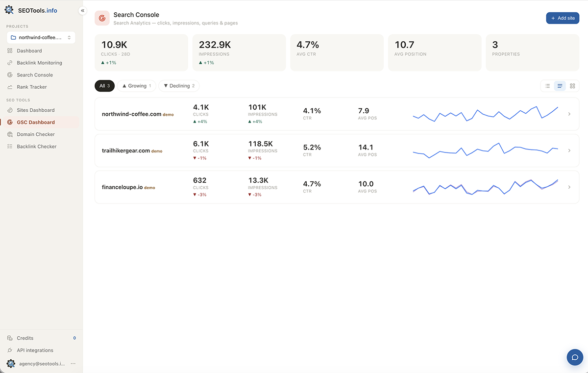Screen dimensions: 588x373
Task: Click the API integrations plug icon
Action: tap(10, 350)
